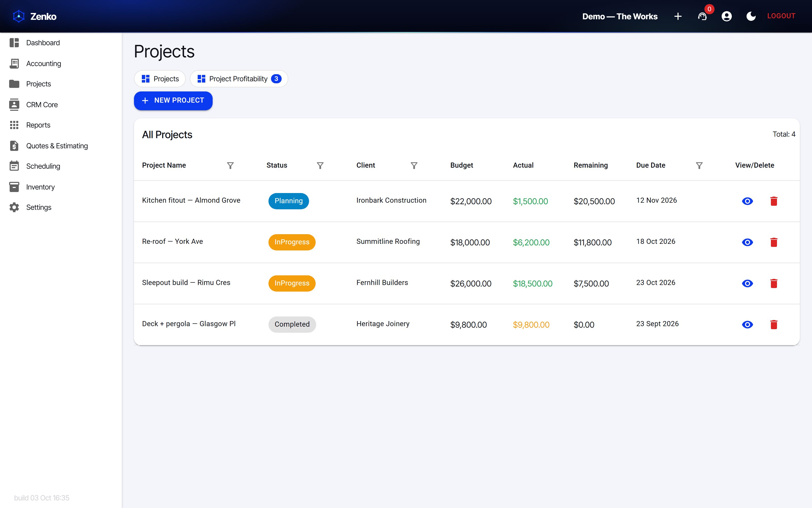Viewport: 812px width, 508px height.
Task: View the Sleepout build — Rimu Cres project
Action: [x=747, y=283]
